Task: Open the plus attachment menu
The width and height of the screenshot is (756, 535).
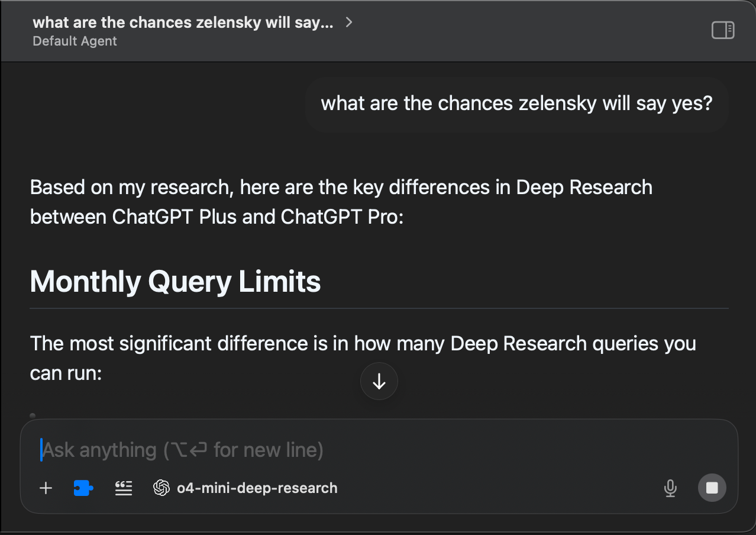Action: click(46, 488)
